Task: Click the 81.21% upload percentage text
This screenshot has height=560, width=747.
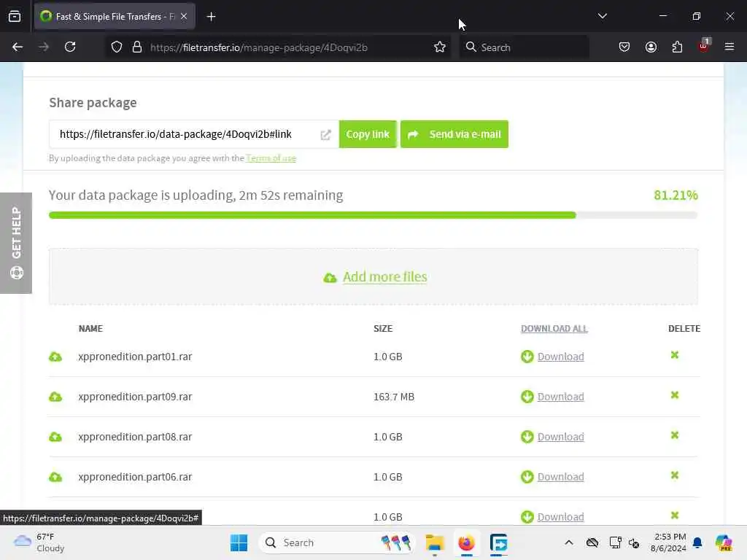Action: 676,195
